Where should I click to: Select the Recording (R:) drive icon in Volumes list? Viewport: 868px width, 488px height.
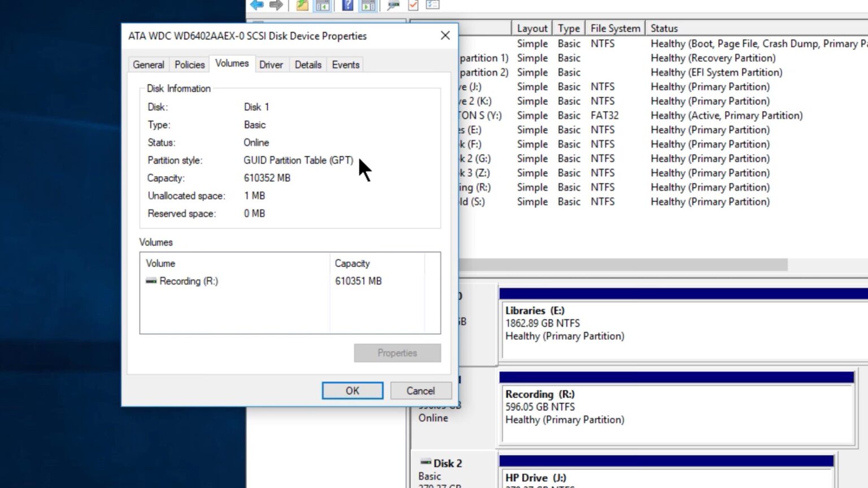(151, 281)
